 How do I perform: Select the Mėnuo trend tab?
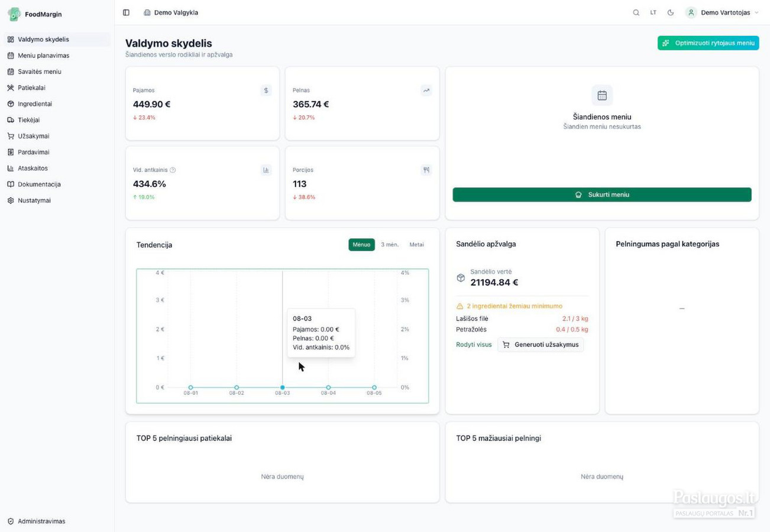click(x=361, y=245)
